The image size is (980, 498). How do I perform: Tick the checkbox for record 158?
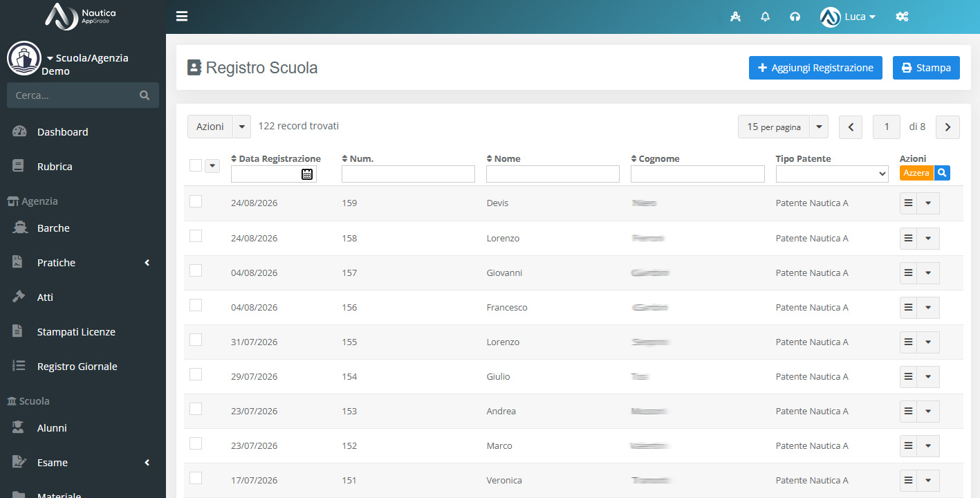(x=196, y=236)
